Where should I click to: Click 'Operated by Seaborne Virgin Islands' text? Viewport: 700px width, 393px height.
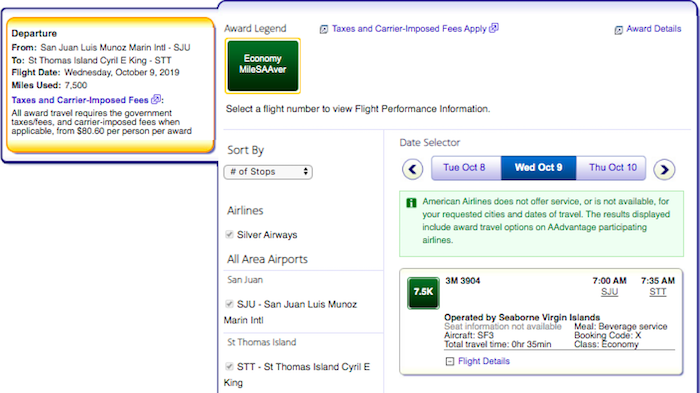point(522,318)
